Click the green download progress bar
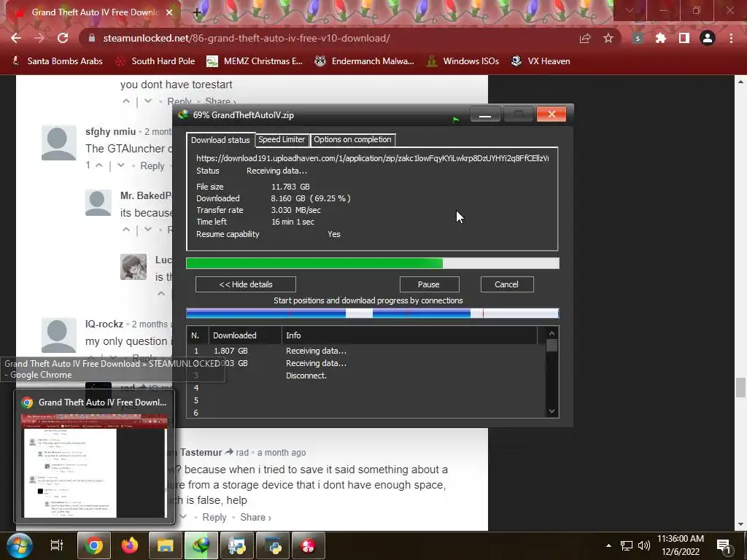The image size is (747, 560). (x=373, y=263)
